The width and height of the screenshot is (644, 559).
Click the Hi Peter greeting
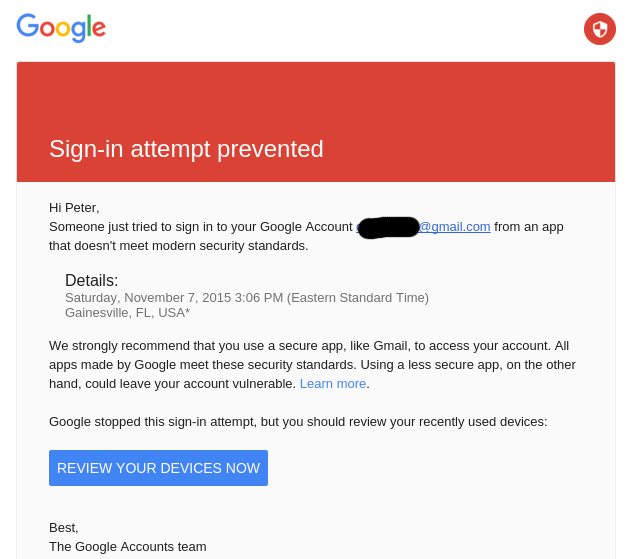pyautogui.click(x=74, y=208)
